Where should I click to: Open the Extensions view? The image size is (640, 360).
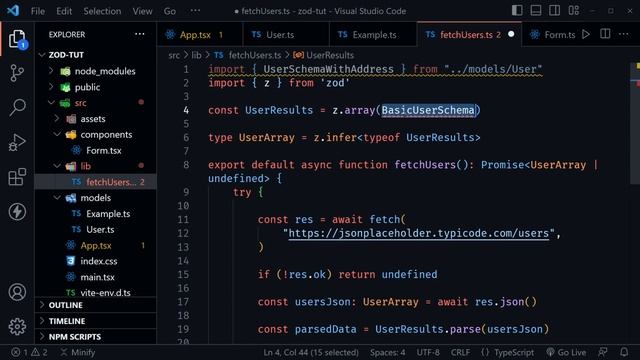click(17, 177)
